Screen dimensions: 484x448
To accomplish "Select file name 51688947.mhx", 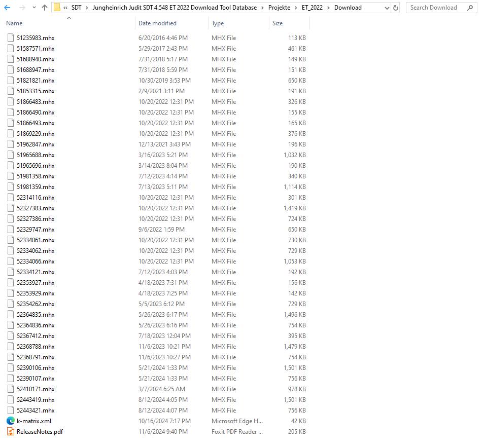I will tap(36, 69).
